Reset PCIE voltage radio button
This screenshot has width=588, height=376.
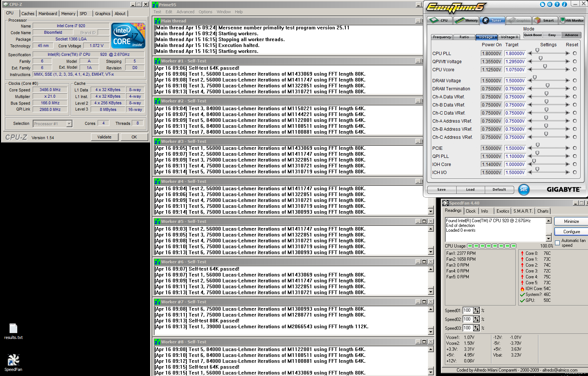pyautogui.click(x=575, y=148)
